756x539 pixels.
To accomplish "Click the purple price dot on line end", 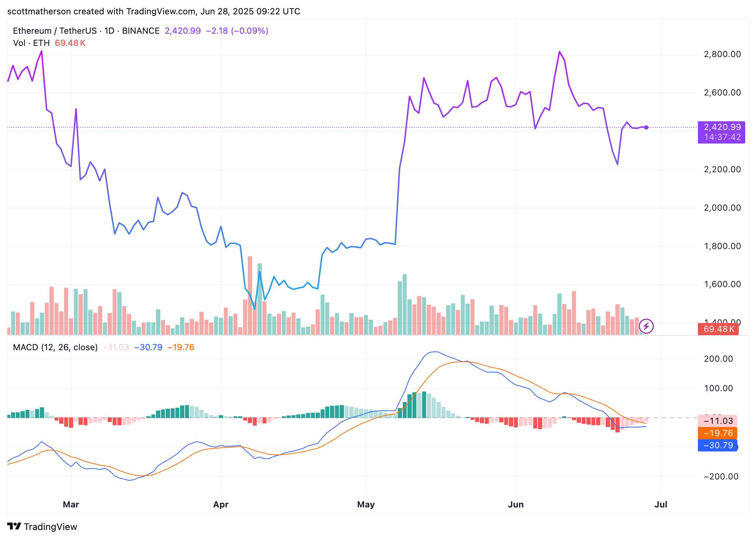I will [x=646, y=127].
